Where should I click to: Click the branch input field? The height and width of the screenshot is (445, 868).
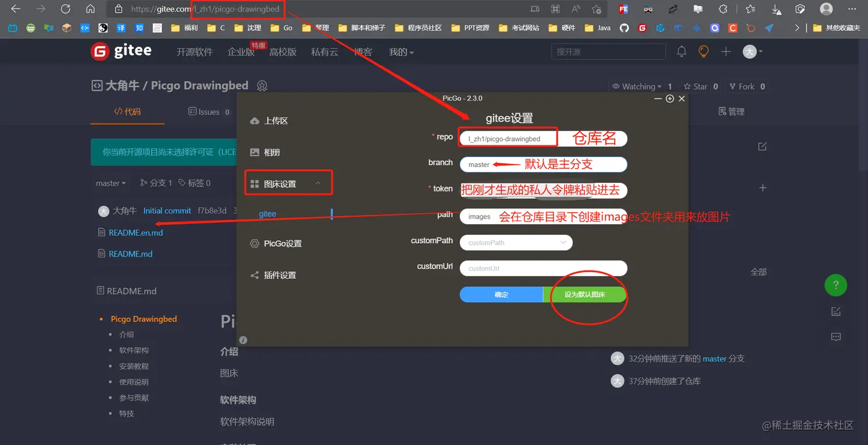(543, 165)
